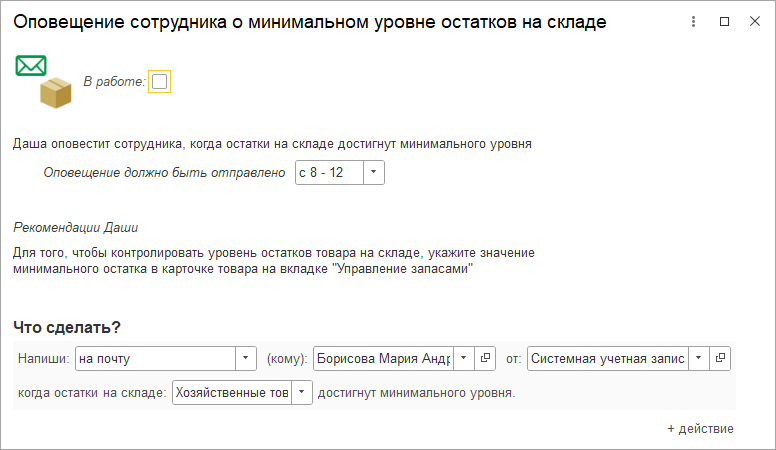Click the 'Рекомендации Даши' heading text

(x=76, y=228)
